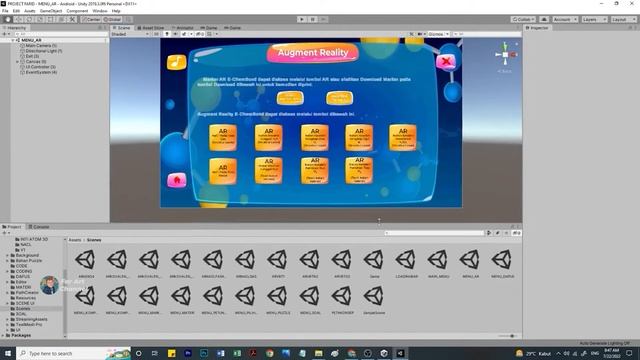640x360 pixels.
Task: Select the Hand tool in the toolbar
Action: pos(7,19)
